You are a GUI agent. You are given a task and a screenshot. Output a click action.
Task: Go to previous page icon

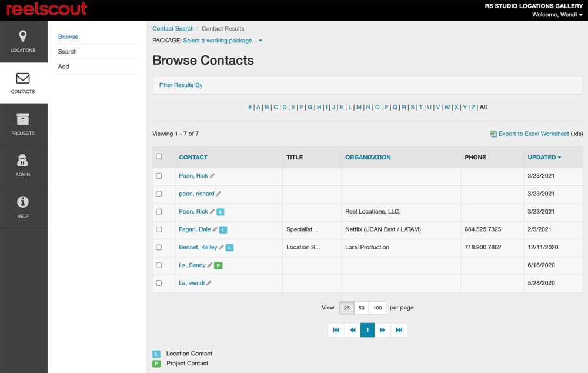coord(352,330)
